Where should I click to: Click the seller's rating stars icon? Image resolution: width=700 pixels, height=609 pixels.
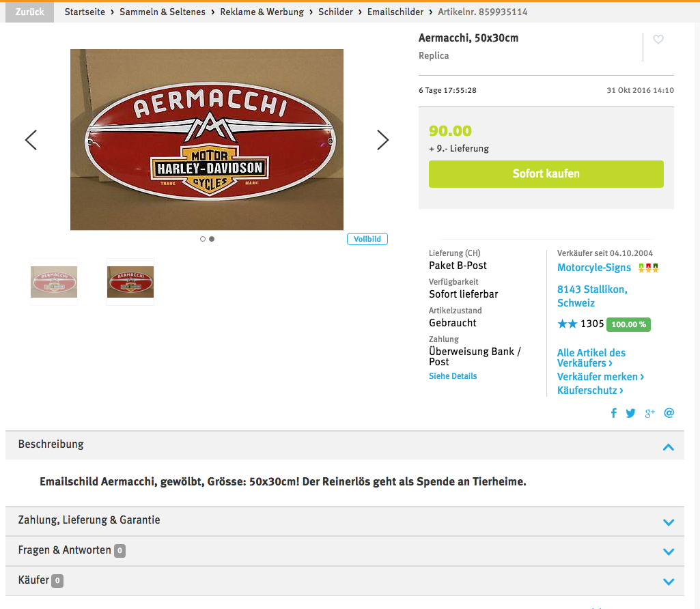pos(567,324)
